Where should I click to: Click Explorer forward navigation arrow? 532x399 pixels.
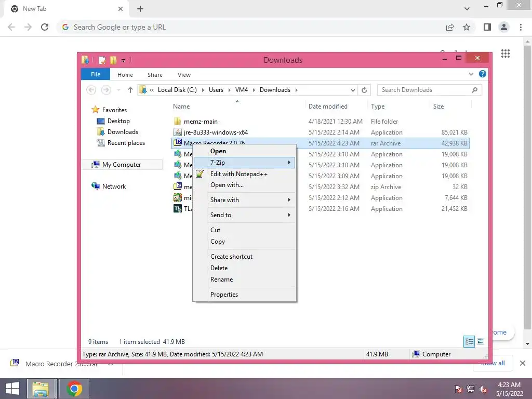pos(106,90)
